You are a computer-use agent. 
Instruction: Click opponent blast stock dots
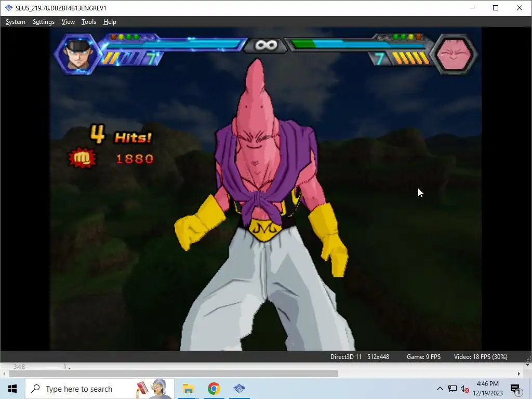(399, 37)
